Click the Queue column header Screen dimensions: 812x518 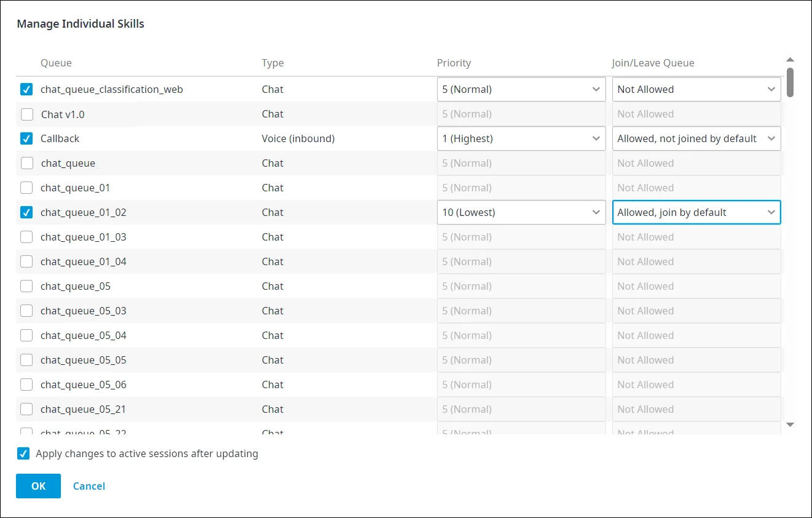click(56, 63)
